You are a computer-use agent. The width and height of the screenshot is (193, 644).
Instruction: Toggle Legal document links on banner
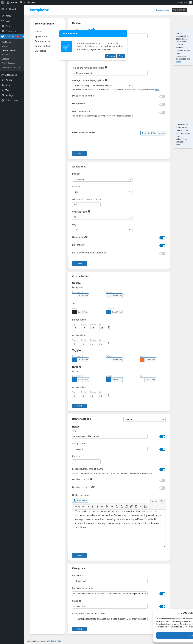pyautogui.click(x=162, y=469)
